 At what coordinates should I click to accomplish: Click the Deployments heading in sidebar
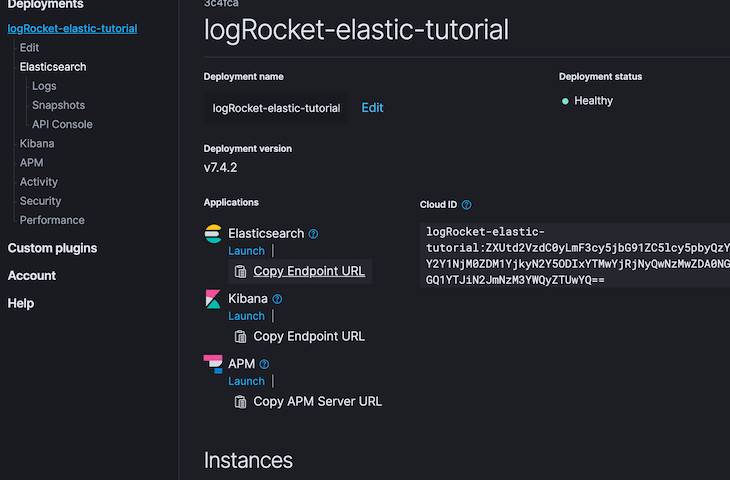[x=46, y=5]
